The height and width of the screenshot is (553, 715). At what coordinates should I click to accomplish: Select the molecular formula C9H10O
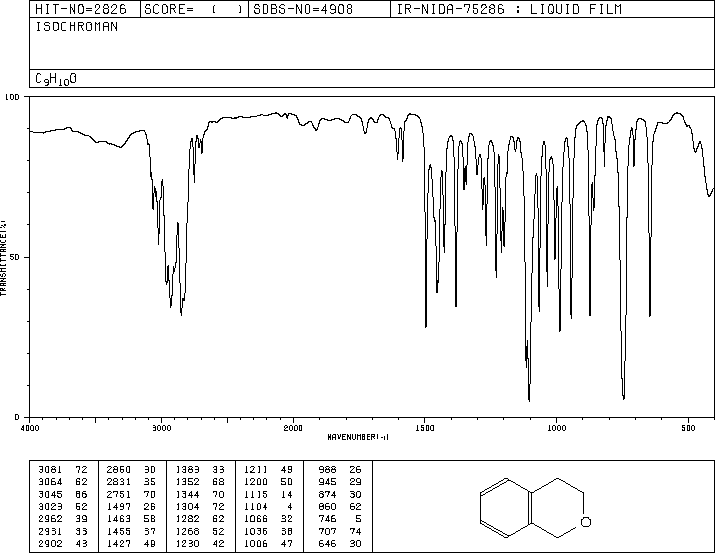pyautogui.click(x=56, y=79)
